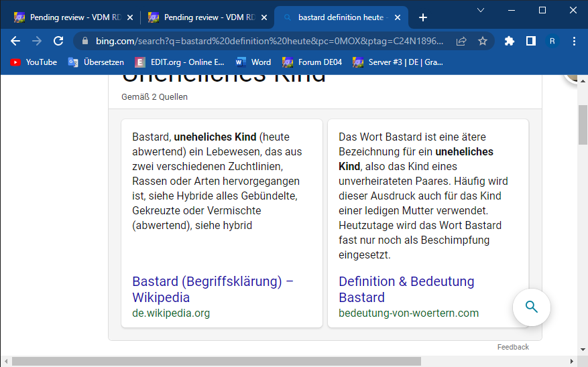Viewport: 588px width, 367px height.
Task: Minimize the browser window
Action: point(511,10)
